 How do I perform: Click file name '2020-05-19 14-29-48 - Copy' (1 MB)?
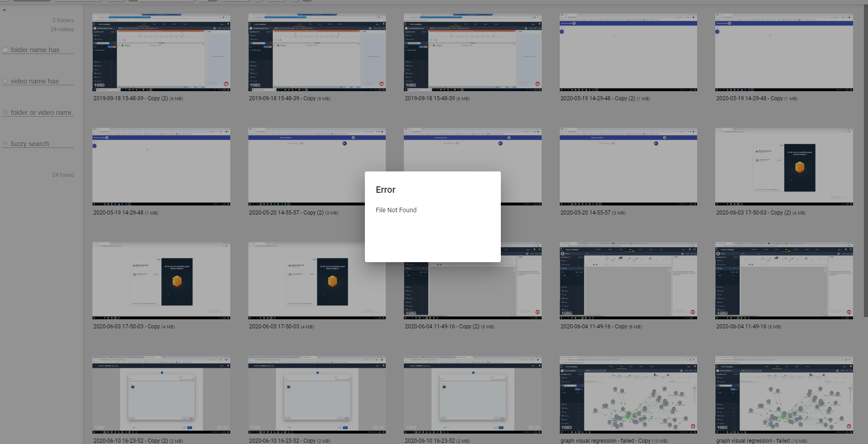(x=750, y=98)
